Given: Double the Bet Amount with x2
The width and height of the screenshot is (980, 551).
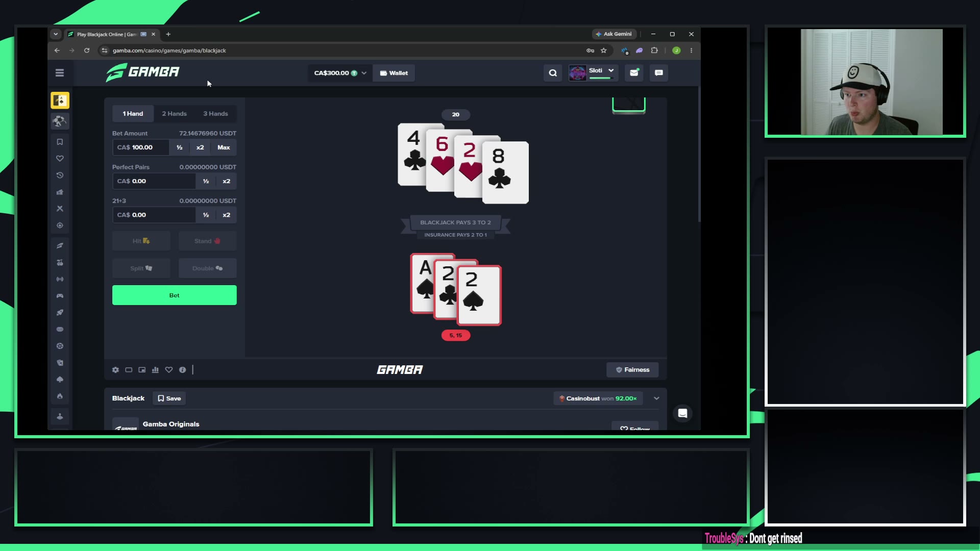Looking at the screenshot, I should (200, 147).
